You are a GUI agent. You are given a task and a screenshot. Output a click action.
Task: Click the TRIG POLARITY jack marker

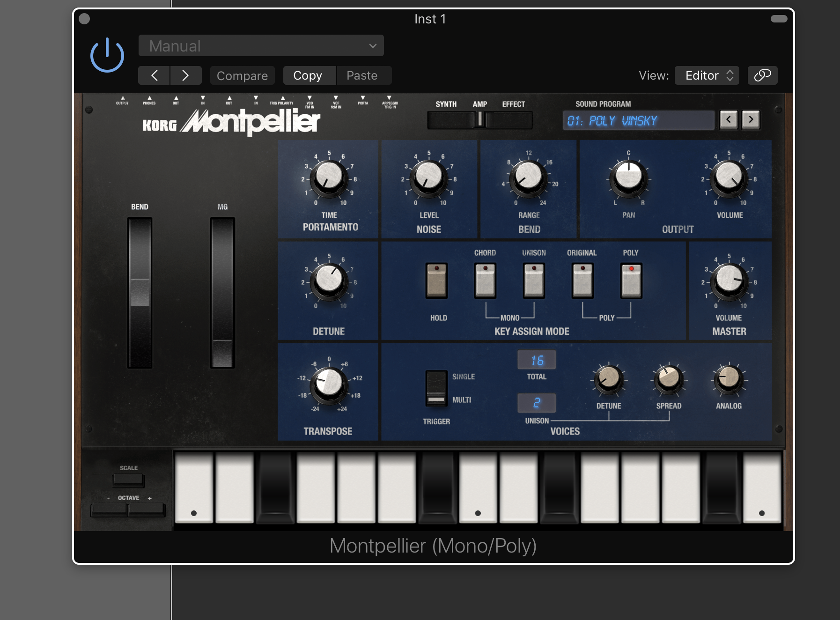tap(281, 101)
